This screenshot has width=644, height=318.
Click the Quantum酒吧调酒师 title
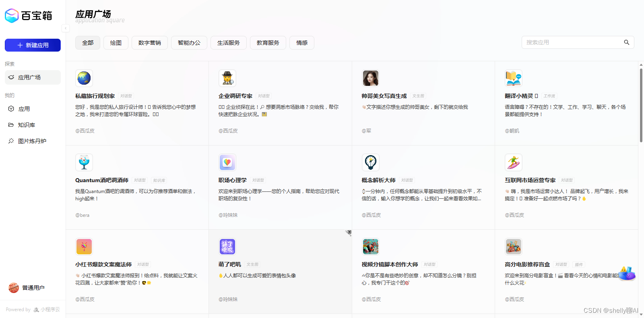coord(102,180)
